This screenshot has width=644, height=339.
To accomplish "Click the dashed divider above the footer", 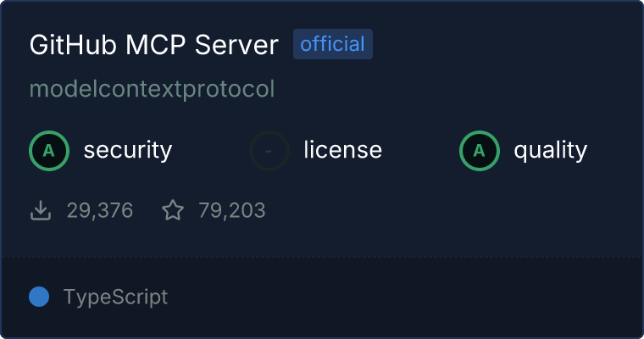I will pyautogui.click(x=322, y=257).
